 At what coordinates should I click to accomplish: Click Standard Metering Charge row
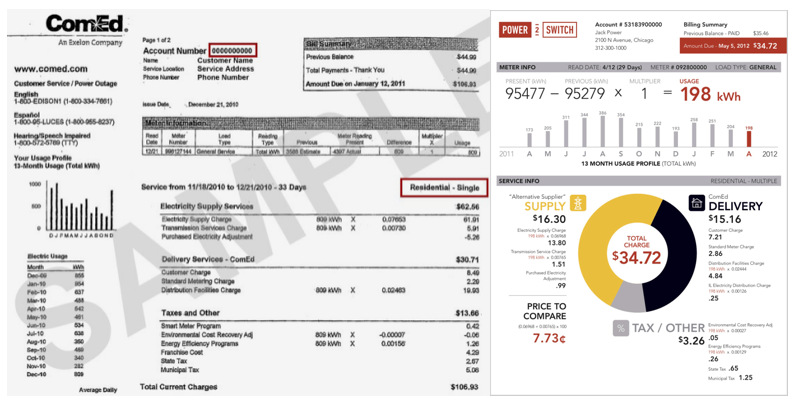[320, 281]
